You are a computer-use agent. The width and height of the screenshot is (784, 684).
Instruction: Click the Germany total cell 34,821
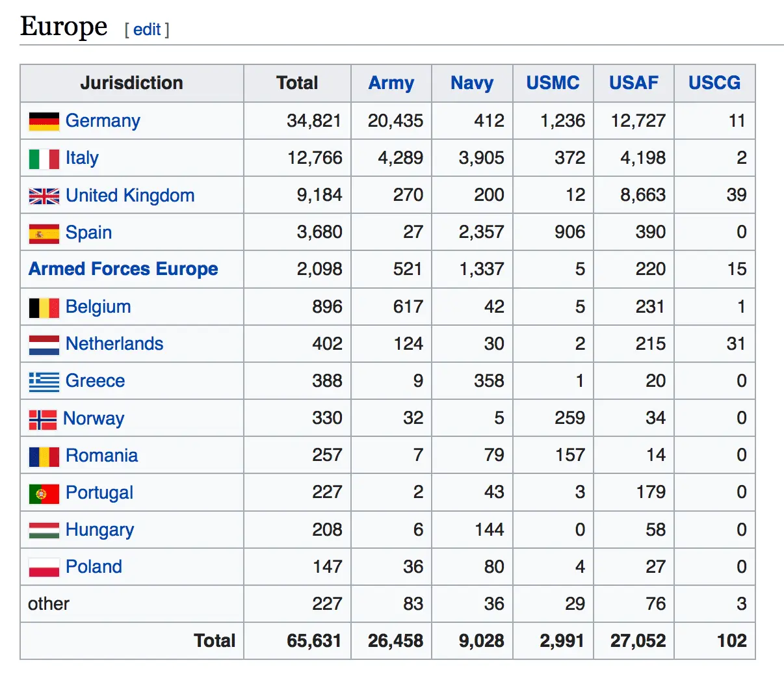(x=313, y=121)
